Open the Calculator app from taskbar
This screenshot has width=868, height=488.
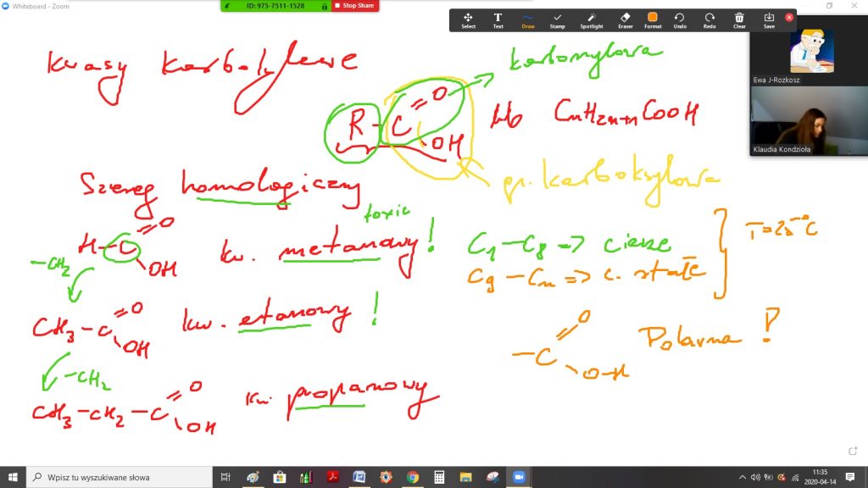tap(439, 477)
